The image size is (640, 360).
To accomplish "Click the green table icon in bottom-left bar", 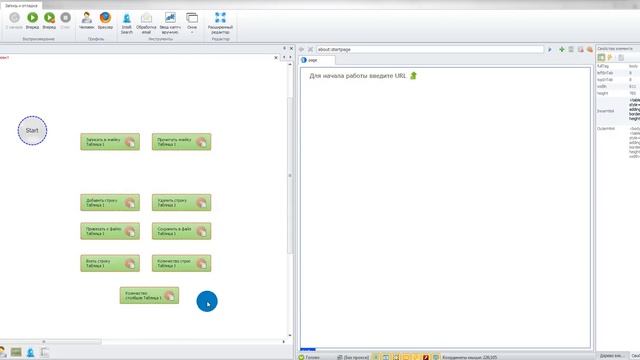I will coord(16,352).
